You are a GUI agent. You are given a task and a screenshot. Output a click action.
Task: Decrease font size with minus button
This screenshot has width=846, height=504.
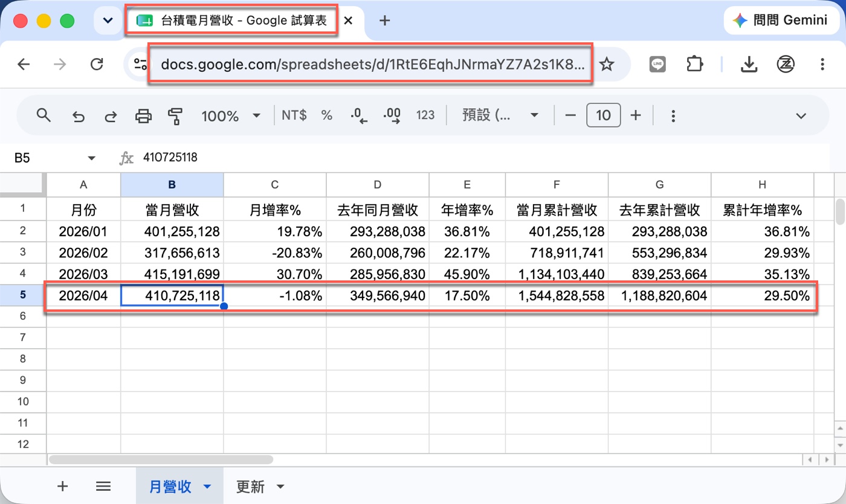click(x=570, y=115)
